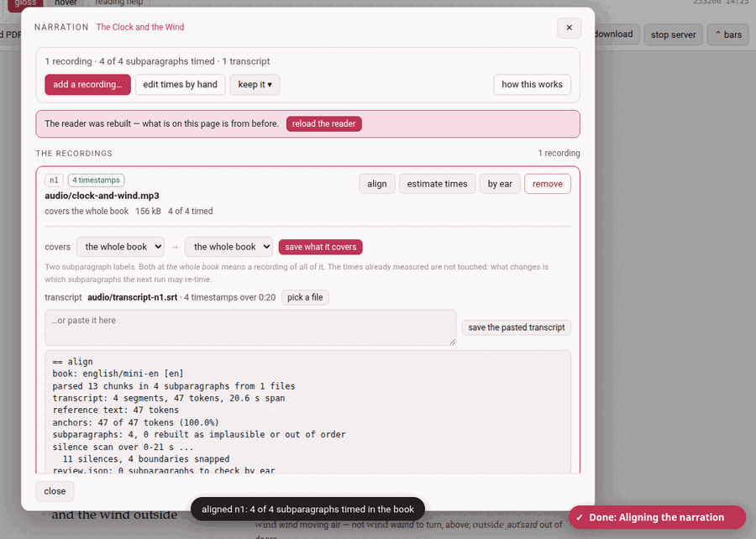Click the 'close' button at the dialog bottom

click(x=55, y=491)
